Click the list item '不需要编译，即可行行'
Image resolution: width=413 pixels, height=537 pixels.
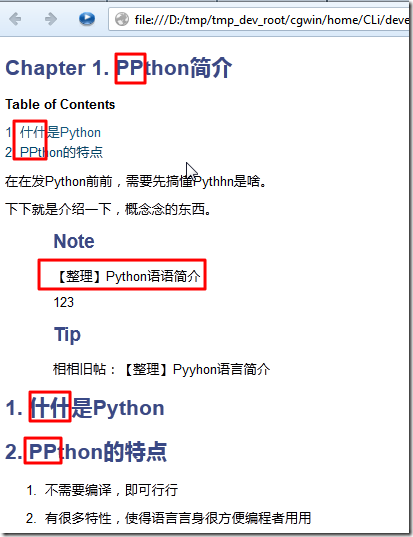[111, 490]
